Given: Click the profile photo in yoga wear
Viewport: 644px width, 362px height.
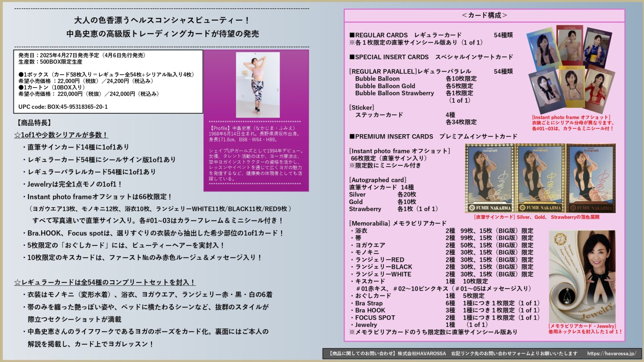Looking at the screenshot, I should (258, 85).
